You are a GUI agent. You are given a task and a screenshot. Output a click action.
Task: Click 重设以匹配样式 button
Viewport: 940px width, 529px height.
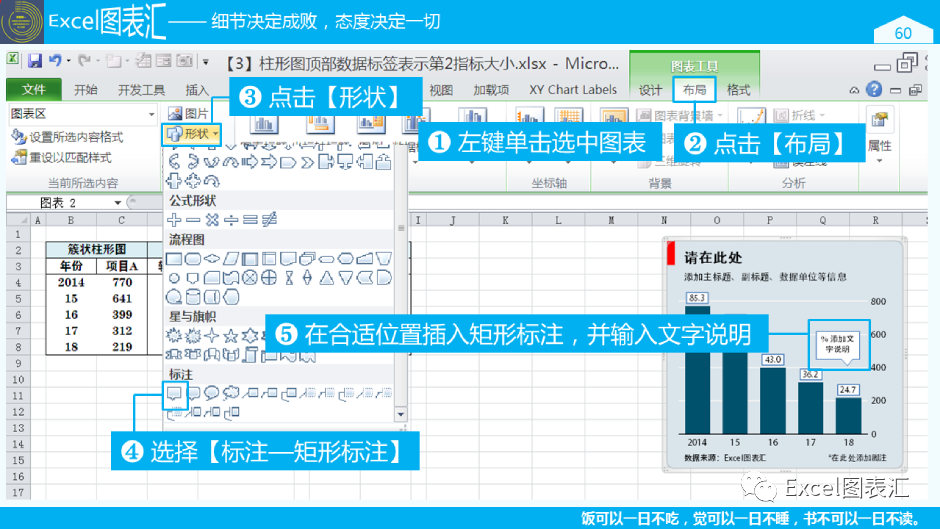pyautogui.click(x=62, y=157)
